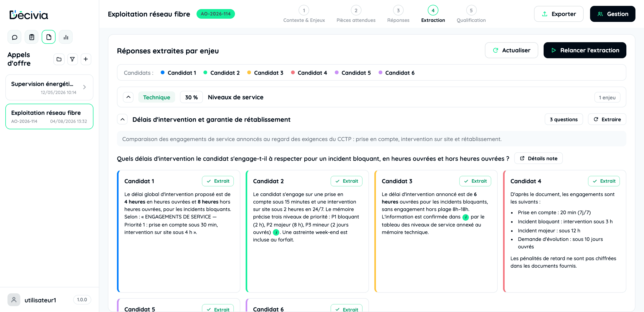Select the clipboard icon in sidebar
Image resolution: width=644 pixels, height=312 pixels.
click(32, 37)
